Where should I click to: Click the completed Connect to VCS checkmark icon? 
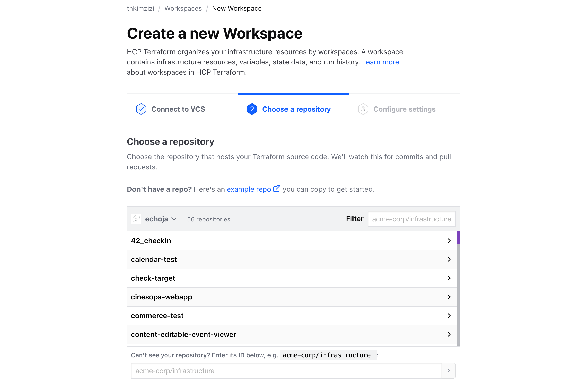coord(141,109)
